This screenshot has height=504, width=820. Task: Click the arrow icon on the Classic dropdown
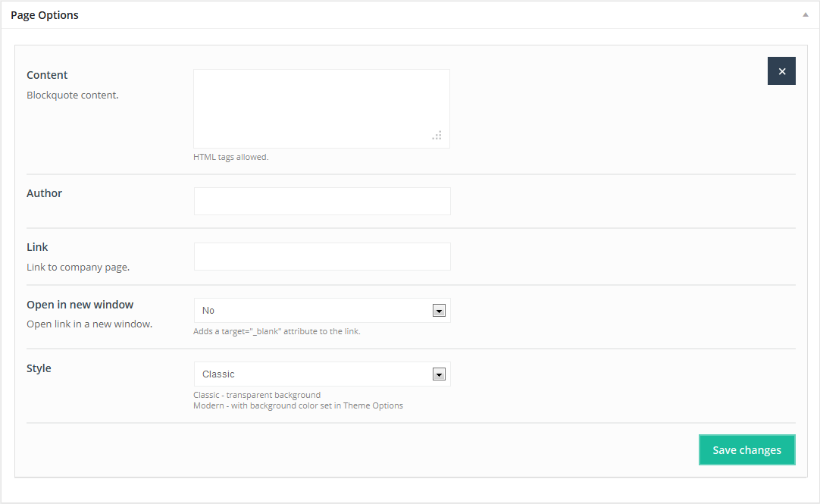[438, 374]
